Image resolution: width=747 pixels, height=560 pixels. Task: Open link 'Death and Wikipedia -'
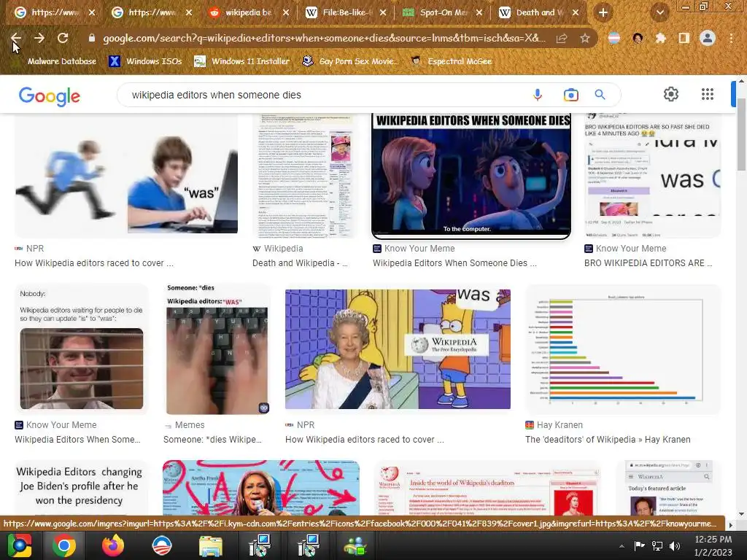point(300,262)
